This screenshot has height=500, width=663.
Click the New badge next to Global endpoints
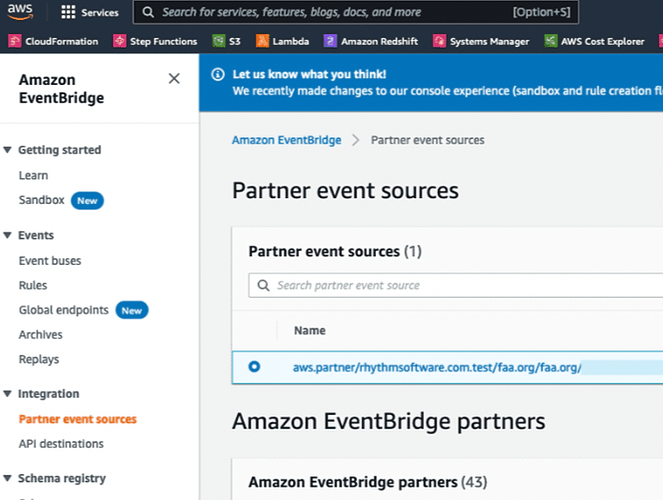(x=132, y=311)
